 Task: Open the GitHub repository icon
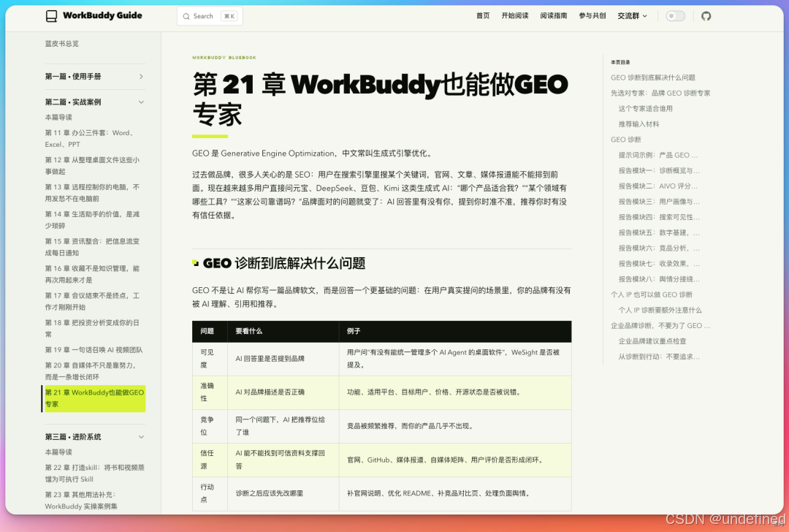point(706,16)
